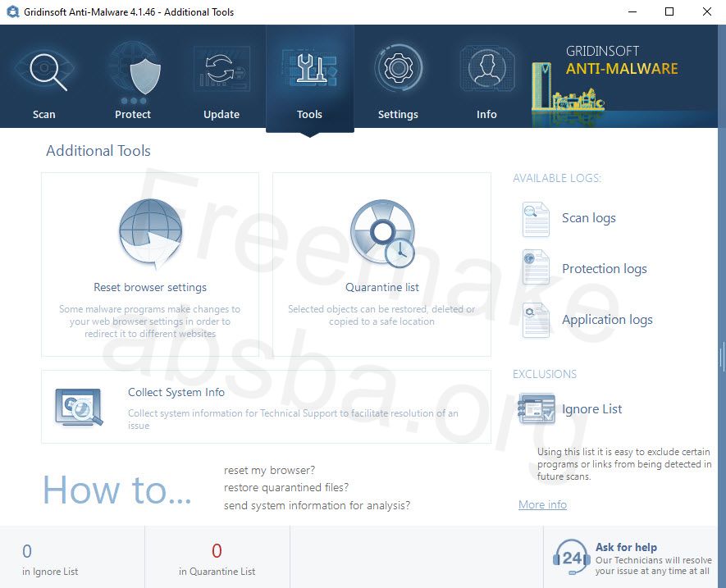Click the 'in Ignore List' counter
This screenshot has width=726, height=588.
(x=50, y=560)
